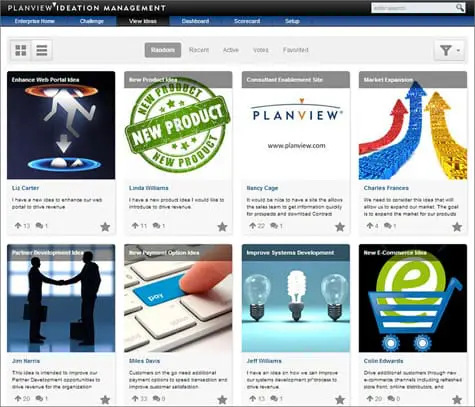
Task: Go to Enterprise Home tab
Action: point(35,21)
